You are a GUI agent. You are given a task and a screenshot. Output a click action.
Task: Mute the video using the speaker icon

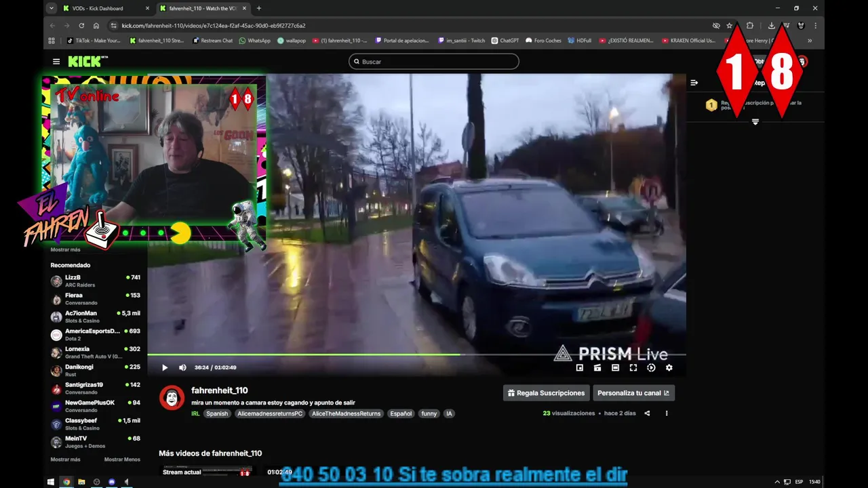coord(182,367)
